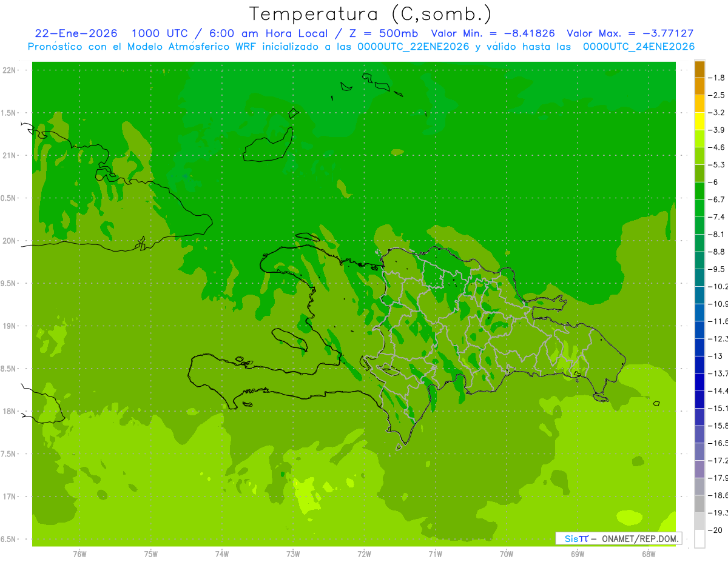Viewport: 728px width, 562px height.
Task: Pick the brown-orange swatch above -1.8
Action: 699,69
